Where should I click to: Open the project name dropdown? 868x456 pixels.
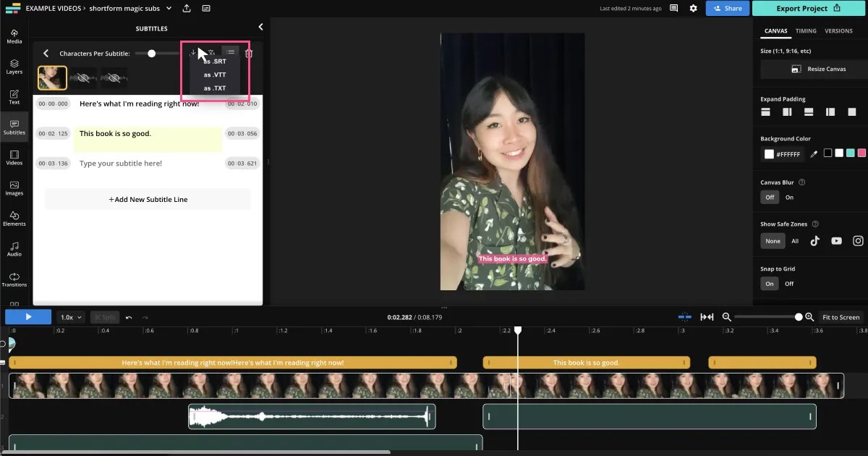tap(169, 8)
